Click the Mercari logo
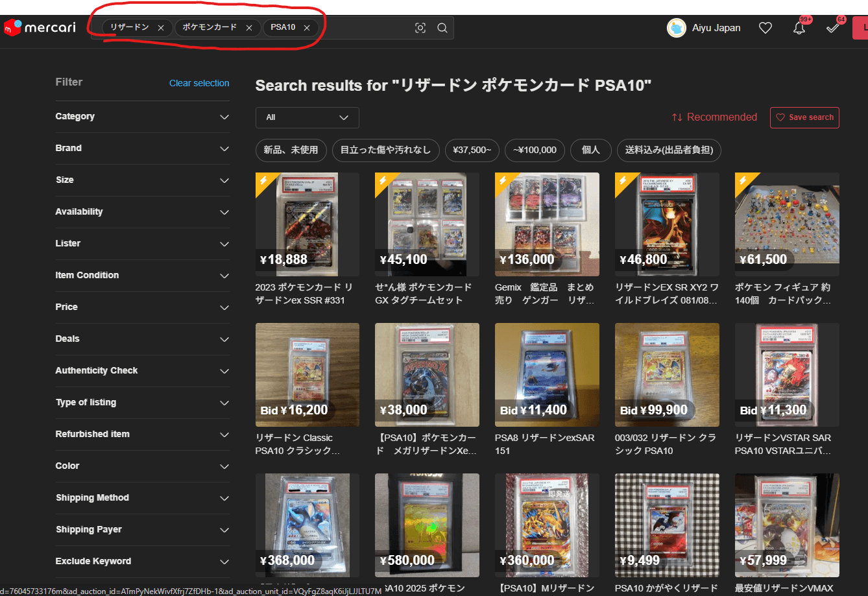This screenshot has height=596, width=868. pos(40,27)
